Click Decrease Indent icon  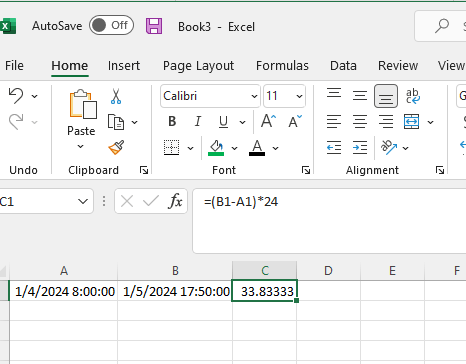pyautogui.click(x=334, y=147)
